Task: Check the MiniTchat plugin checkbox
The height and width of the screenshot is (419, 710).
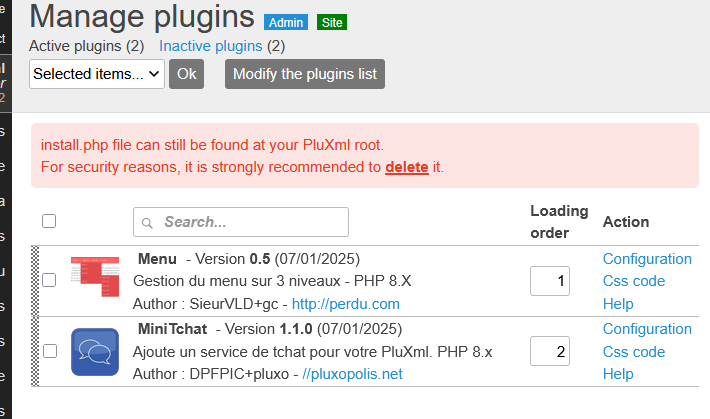Action: 49,351
